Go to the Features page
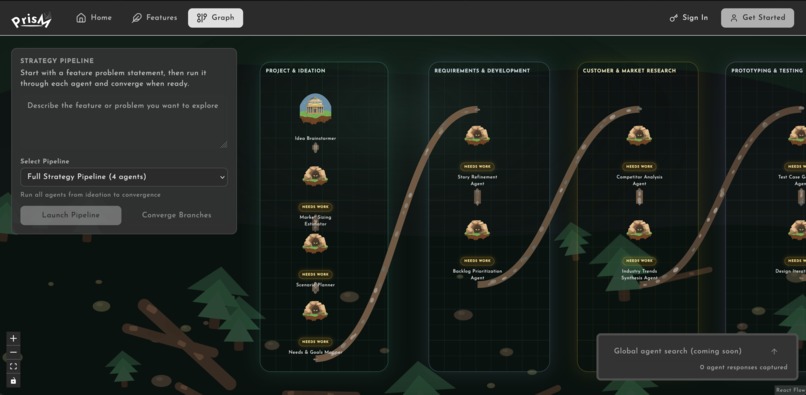The height and width of the screenshot is (395, 806). [154, 17]
